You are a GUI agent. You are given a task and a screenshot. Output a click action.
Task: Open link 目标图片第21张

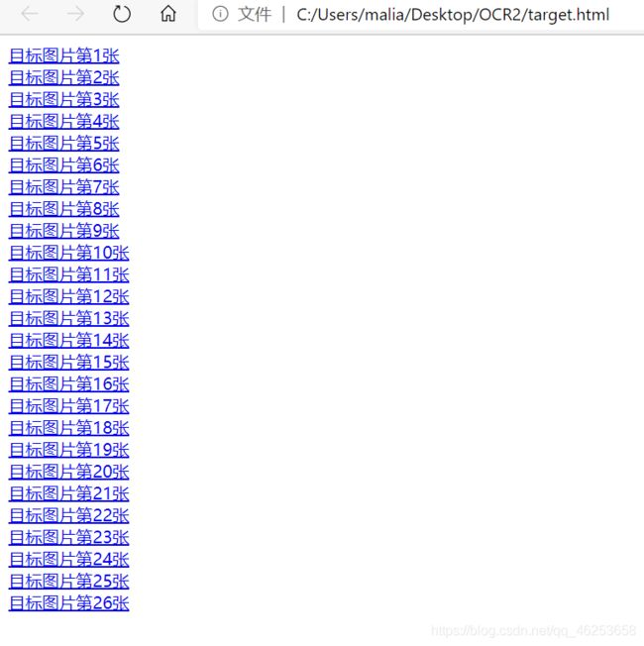tap(68, 493)
